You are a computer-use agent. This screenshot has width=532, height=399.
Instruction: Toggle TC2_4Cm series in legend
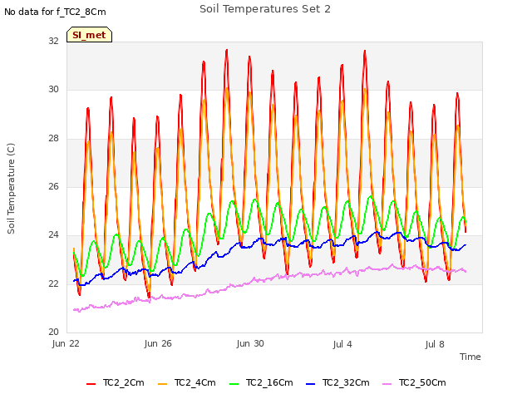[x=187, y=382]
